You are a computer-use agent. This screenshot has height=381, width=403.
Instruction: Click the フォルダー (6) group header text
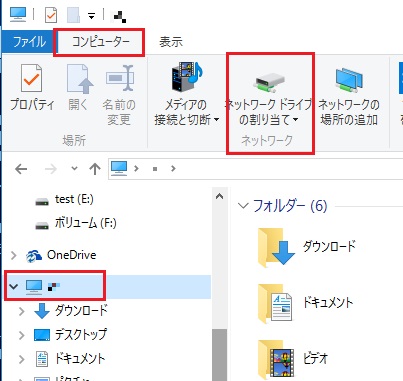coord(290,206)
